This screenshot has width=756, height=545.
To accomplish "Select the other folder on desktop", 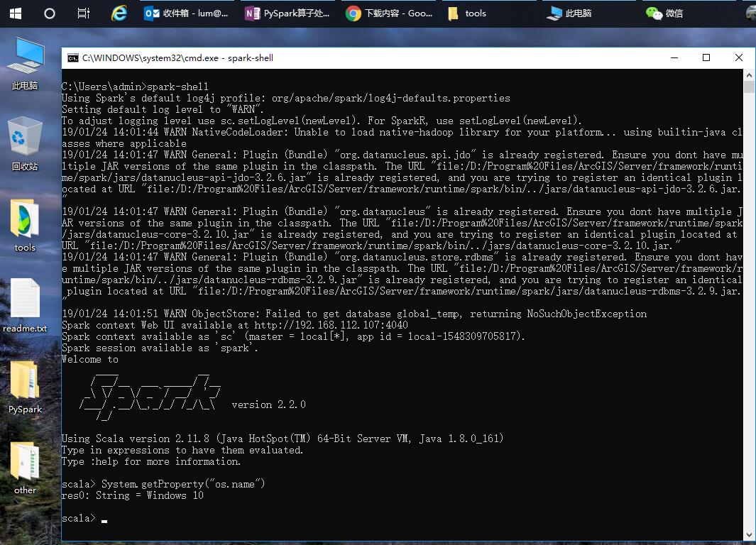I will click(25, 468).
